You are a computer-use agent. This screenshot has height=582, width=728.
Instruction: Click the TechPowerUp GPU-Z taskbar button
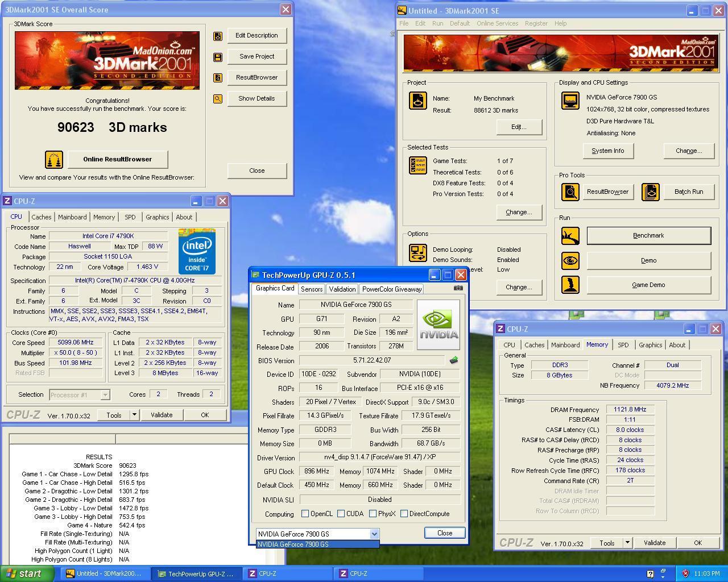pyautogui.click(x=197, y=574)
